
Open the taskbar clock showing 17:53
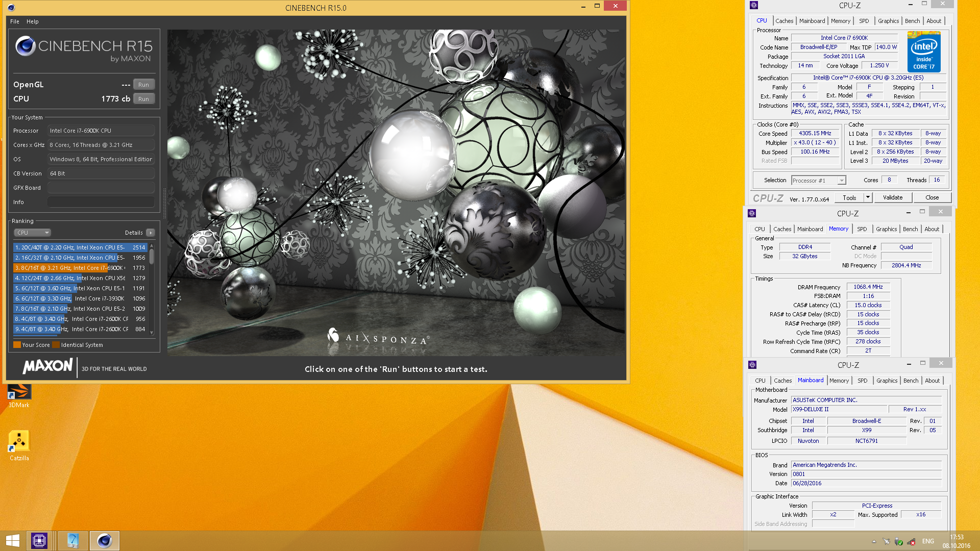coord(957,541)
